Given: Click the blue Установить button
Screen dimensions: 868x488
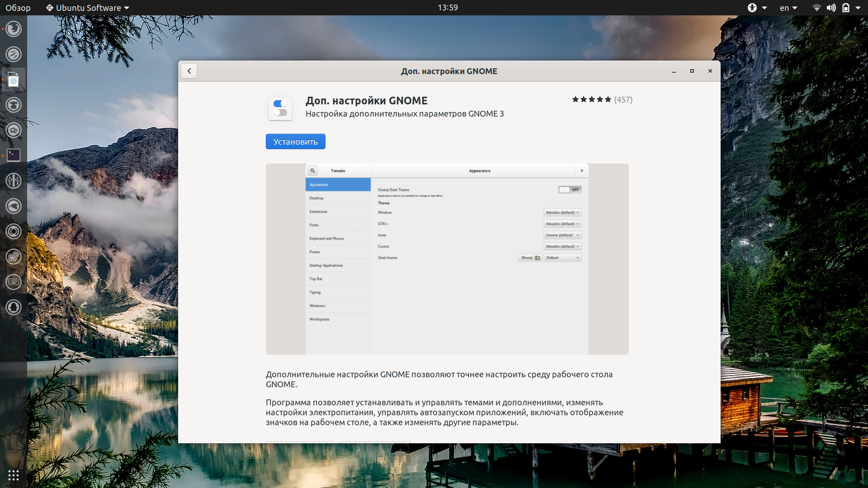Looking at the screenshot, I should pos(296,141).
